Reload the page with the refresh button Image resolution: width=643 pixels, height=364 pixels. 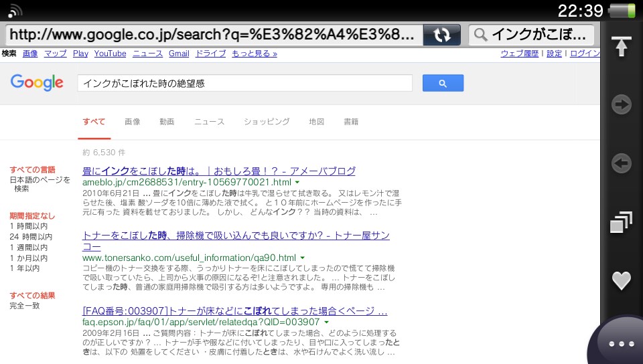(x=441, y=35)
